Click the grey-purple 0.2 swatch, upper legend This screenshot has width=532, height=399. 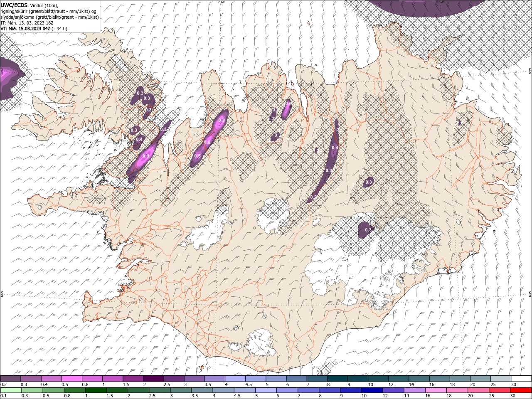pyautogui.click(x=10, y=378)
